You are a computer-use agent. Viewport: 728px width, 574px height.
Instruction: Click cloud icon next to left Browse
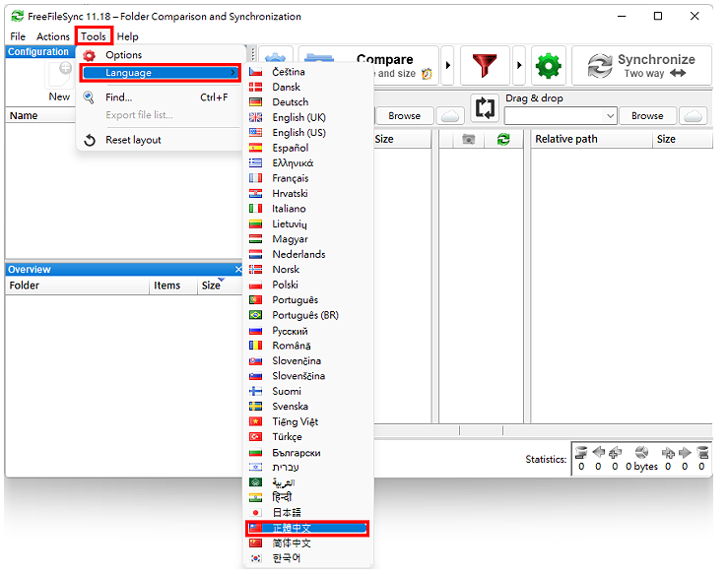click(450, 116)
